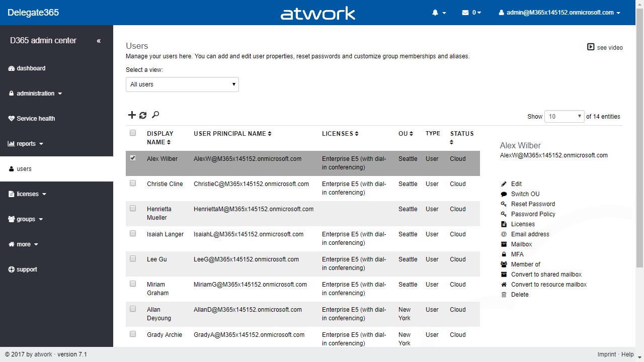Click the Convert to shared mailbox icon

tap(504, 275)
